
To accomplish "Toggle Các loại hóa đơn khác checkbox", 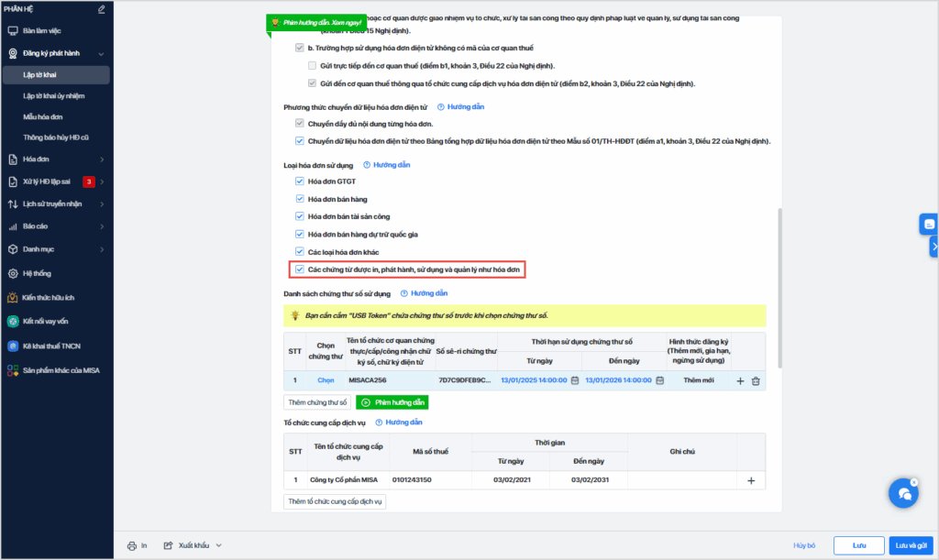I will coord(300,251).
